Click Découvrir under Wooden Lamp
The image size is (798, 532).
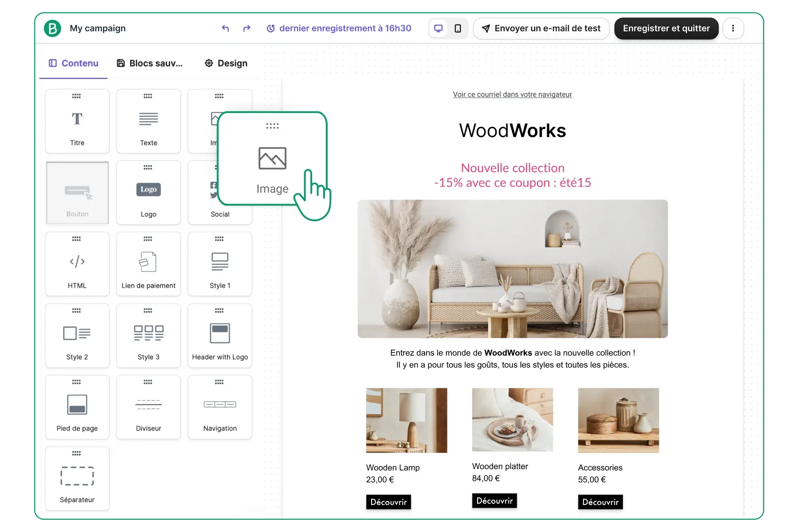click(x=388, y=502)
